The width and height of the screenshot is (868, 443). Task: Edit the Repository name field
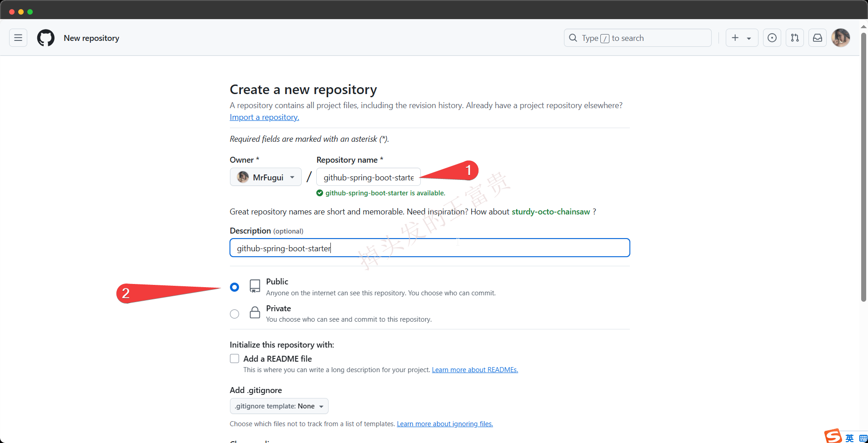click(x=369, y=177)
